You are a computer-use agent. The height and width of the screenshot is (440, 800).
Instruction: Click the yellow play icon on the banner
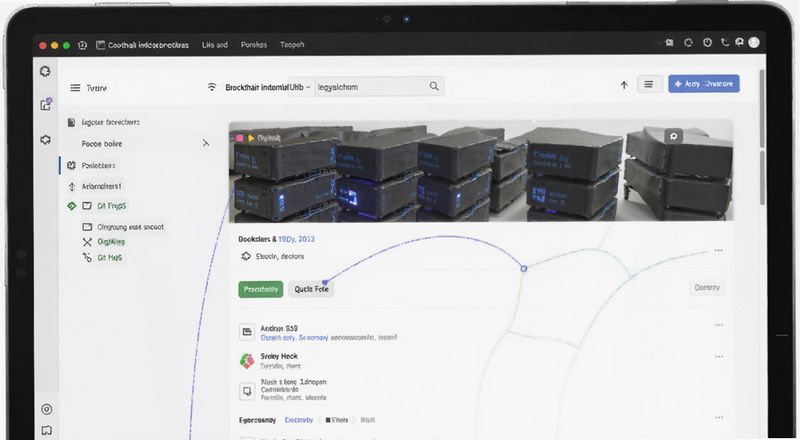[x=251, y=138]
